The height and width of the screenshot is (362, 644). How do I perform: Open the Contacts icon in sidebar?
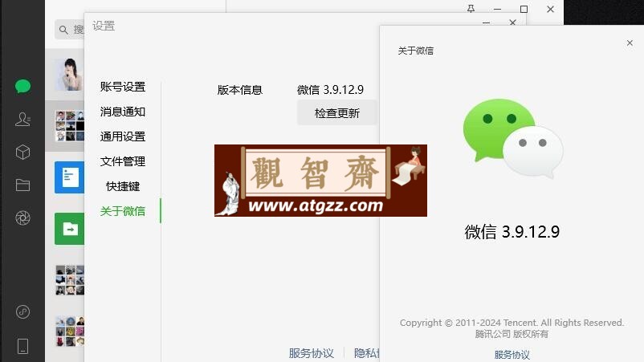[x=22, y=119]
